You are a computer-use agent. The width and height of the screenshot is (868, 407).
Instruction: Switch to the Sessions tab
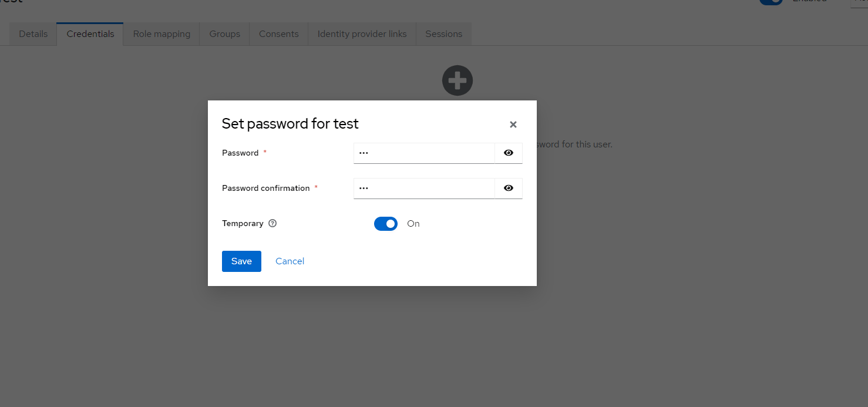(x=443, y=33)
